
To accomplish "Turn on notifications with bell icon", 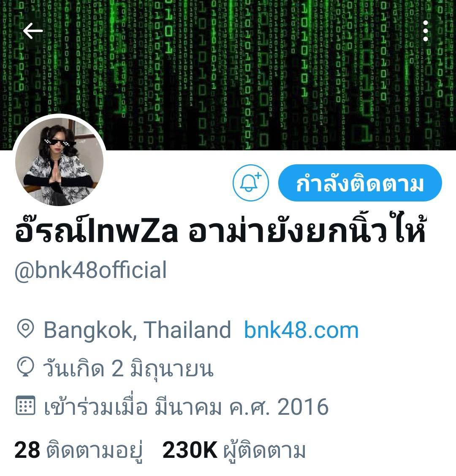I will coord(251,183).
